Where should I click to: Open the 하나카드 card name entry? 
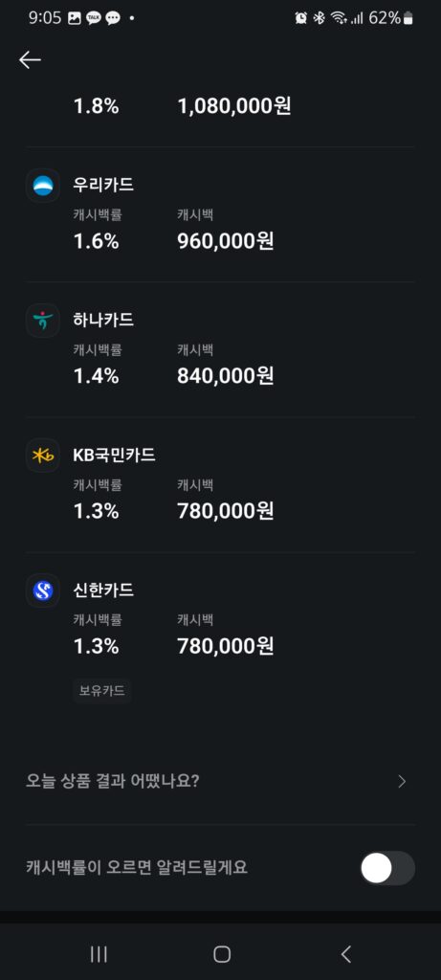(103, 320)
